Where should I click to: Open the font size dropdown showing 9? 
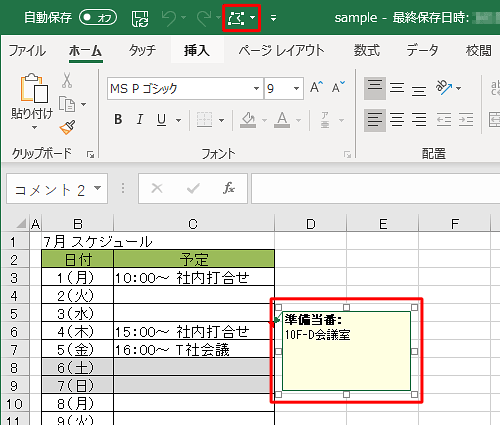pos(296,88)
